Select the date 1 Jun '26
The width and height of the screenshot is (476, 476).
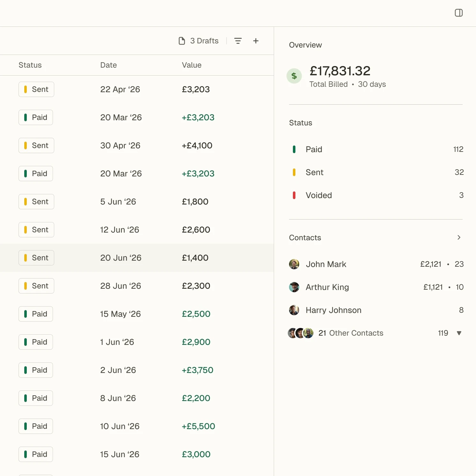(x=117, y=342)
